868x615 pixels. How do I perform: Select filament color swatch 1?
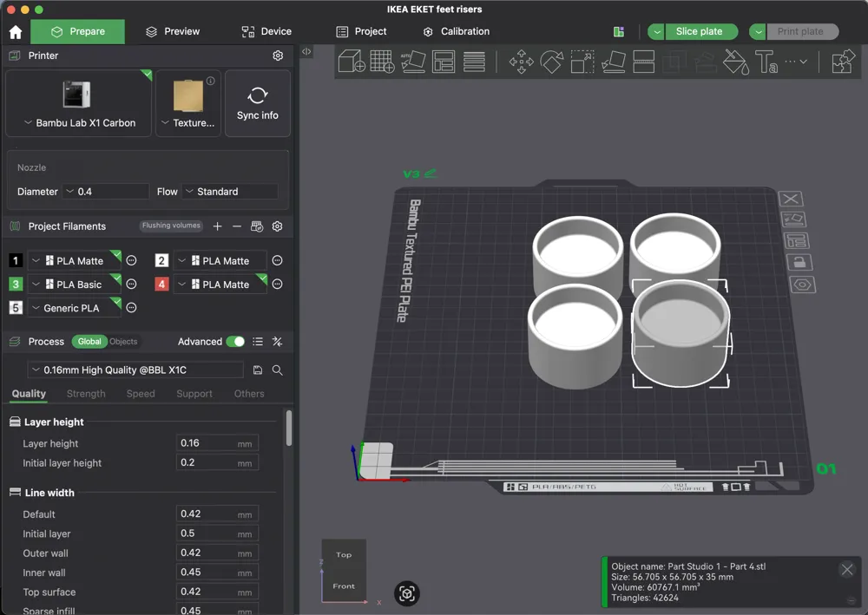point(16,260)
